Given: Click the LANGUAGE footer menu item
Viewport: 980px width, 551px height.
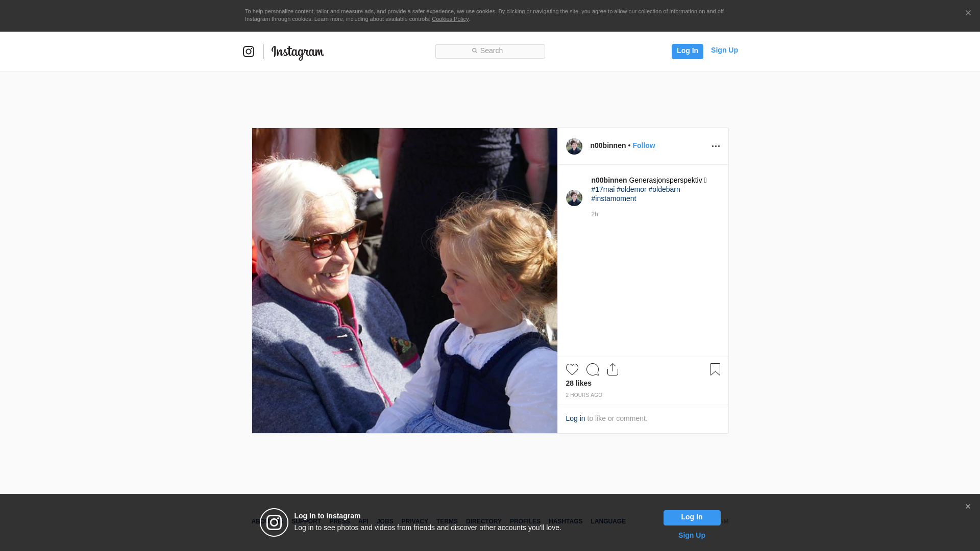Looking at the screenshot, I should (608, 521).
